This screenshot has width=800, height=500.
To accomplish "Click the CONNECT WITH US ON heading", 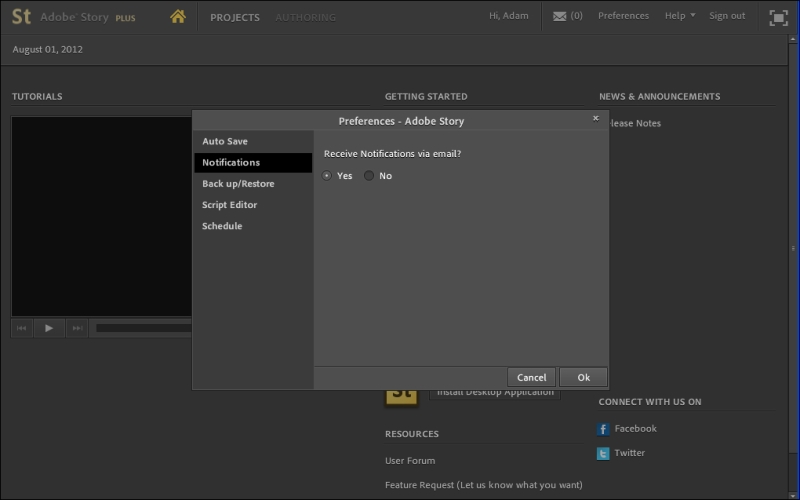I will [650, 402].
